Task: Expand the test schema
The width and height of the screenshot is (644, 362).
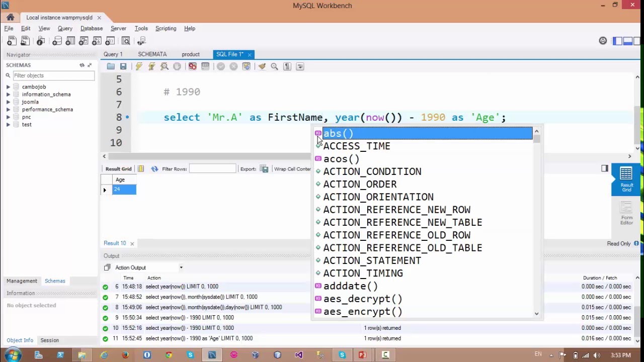Action: click(8, 125)
